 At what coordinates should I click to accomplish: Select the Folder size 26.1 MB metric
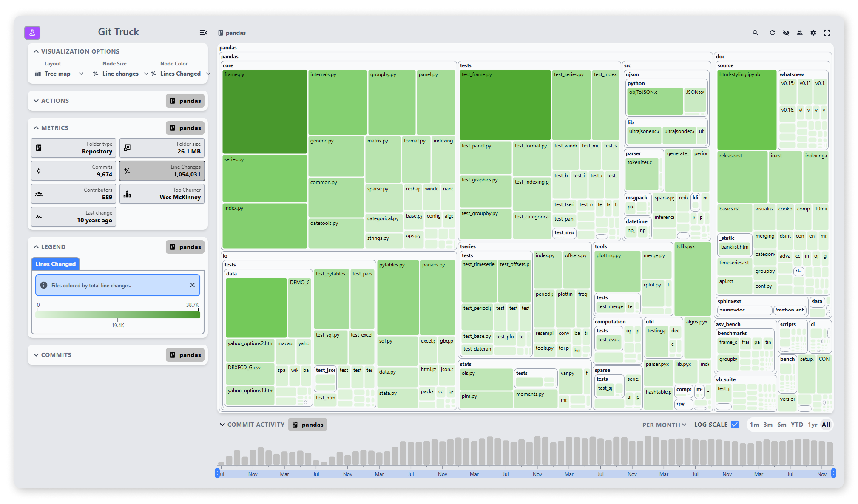[162, 148]
